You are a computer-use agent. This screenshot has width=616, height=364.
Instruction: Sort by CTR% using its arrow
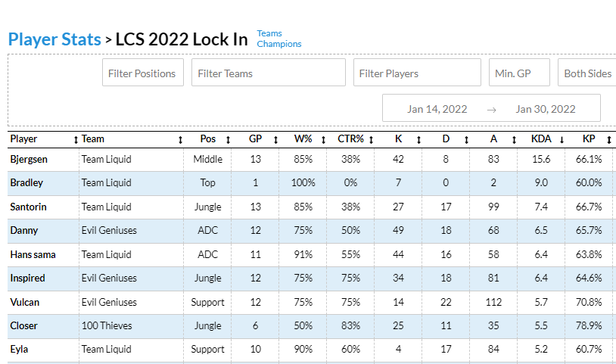(372, 139)
